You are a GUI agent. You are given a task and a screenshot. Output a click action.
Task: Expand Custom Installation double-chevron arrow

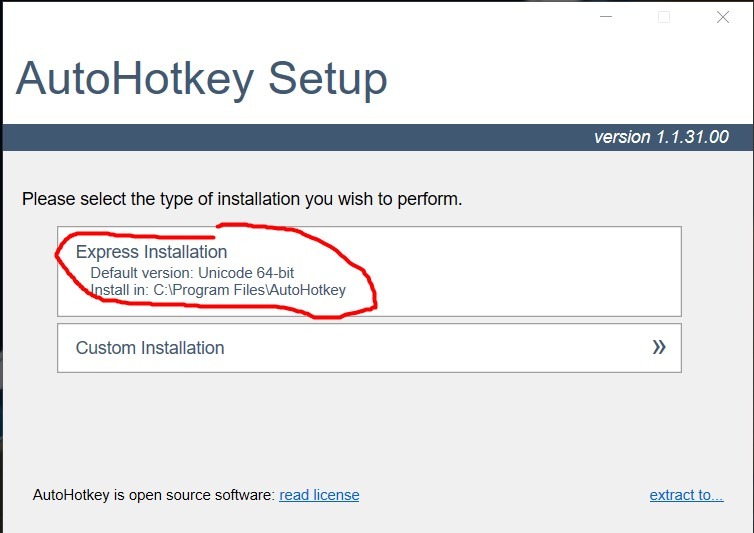(x=659, y=347)
